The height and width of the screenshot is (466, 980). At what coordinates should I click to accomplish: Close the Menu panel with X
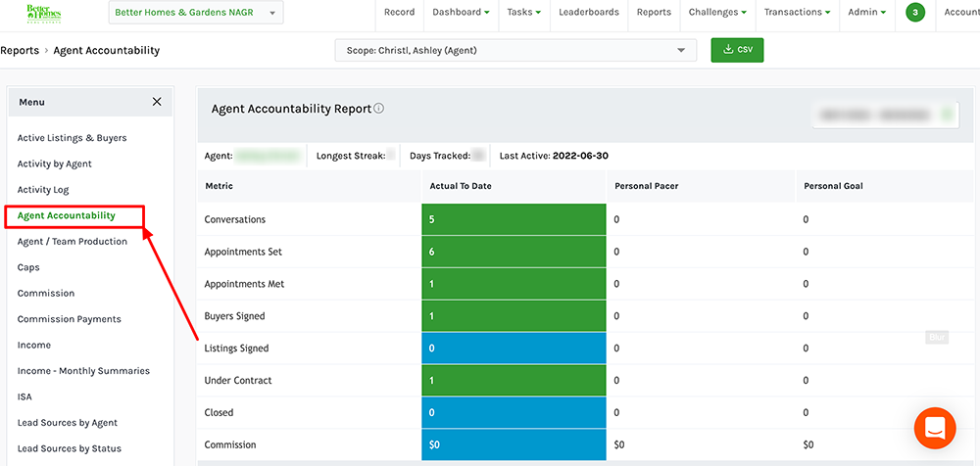(x=157, y=102)
